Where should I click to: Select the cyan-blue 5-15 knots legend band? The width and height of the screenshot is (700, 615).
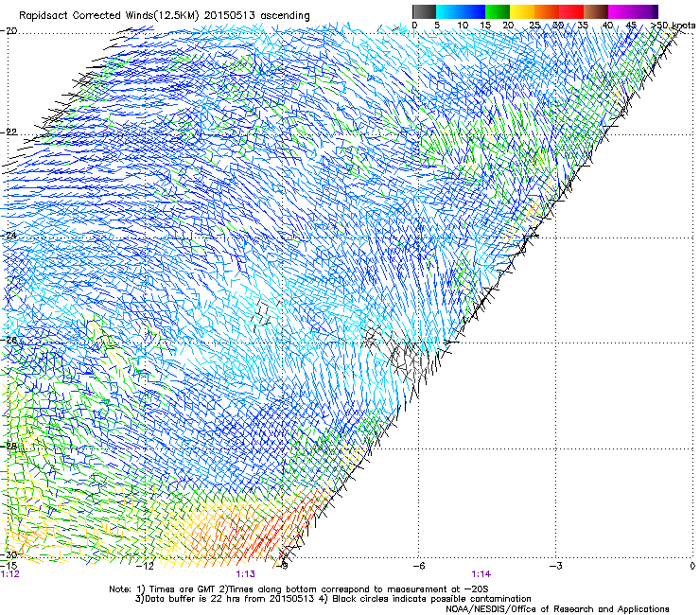click(x=461, y=11)
